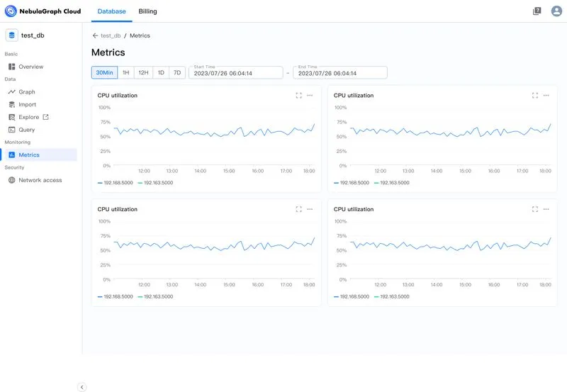Collapse the sidebar with the chevron button

[x=82, y=387]
